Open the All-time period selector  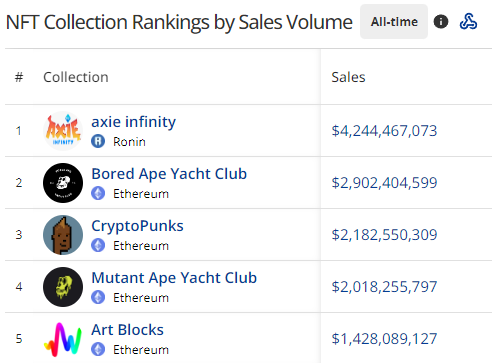point(394,22)
